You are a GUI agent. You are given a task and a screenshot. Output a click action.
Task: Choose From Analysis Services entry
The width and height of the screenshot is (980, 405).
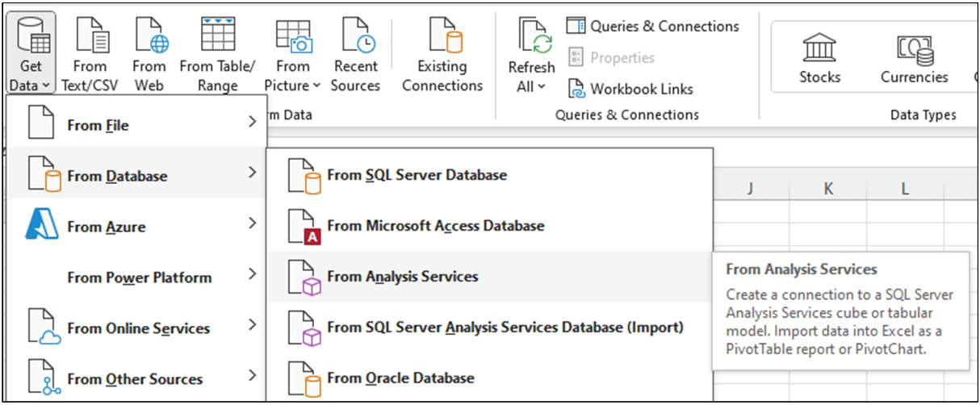[490, 277]
